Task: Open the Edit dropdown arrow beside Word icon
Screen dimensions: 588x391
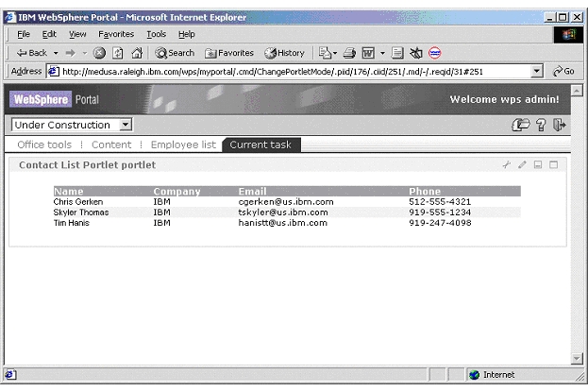Action: point(382,53)
